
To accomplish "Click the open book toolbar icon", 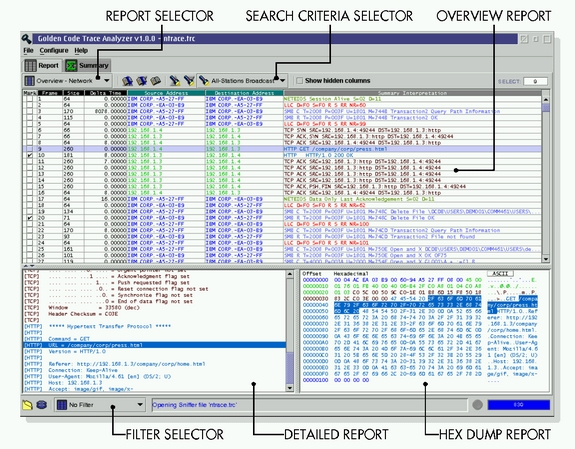I will click(x=155, y=80).
